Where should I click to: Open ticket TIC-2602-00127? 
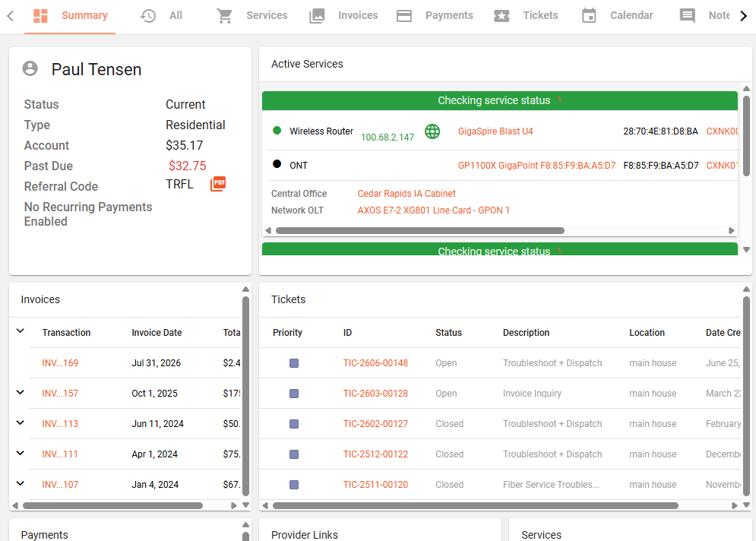click(375, 424)
